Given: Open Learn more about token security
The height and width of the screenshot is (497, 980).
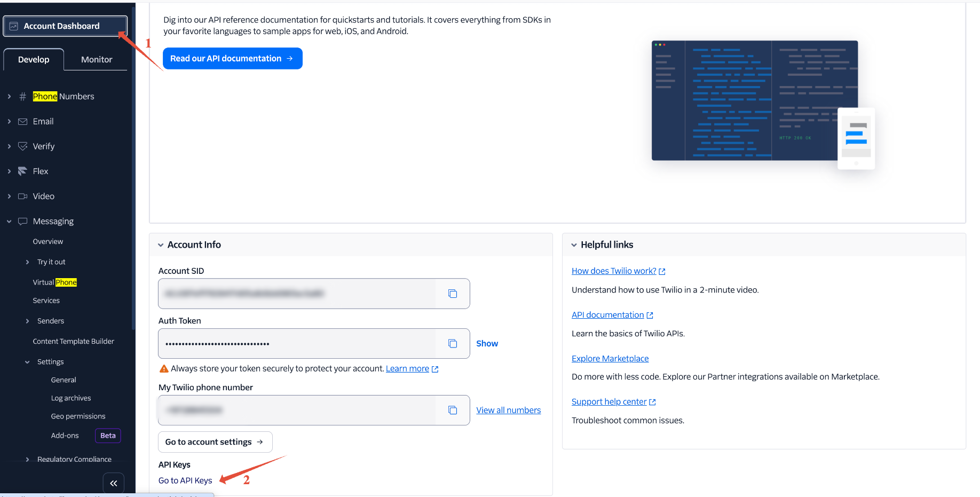Looking at the screenshot, I should (412, 369).
